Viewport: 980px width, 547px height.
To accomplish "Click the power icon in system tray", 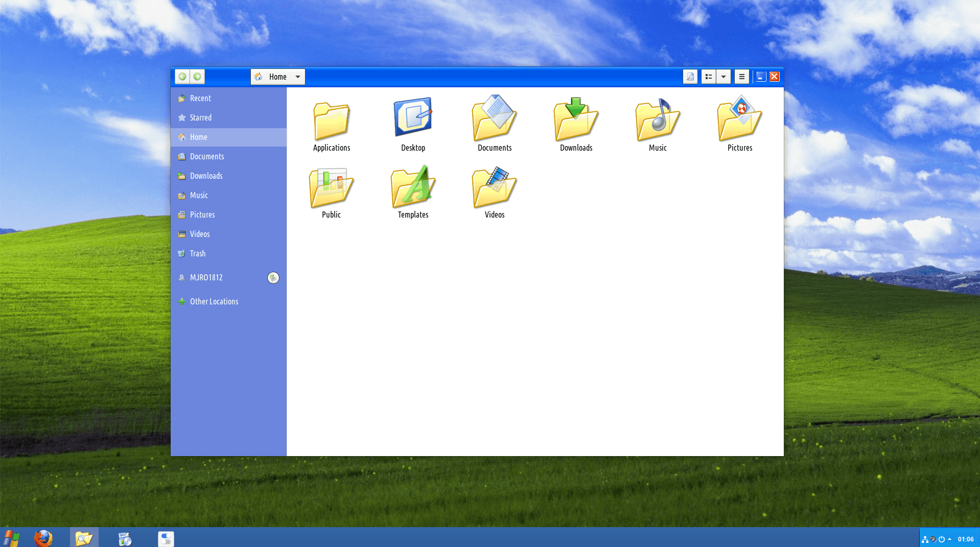I will (x=941, y=539).
